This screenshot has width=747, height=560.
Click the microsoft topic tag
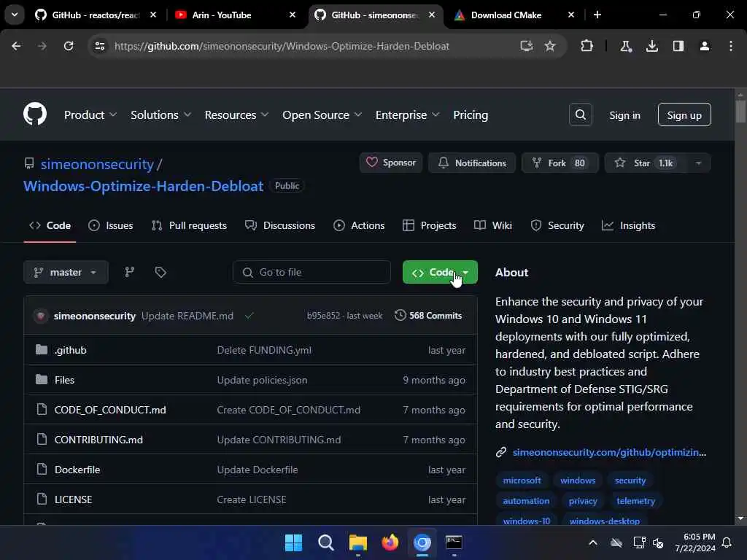click(522, 480)
